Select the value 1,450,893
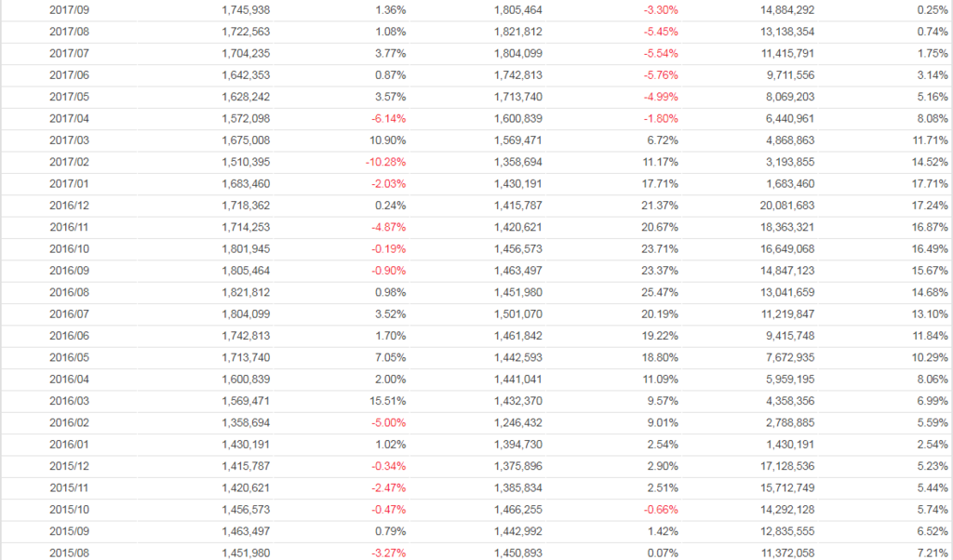953x560 pixels. point(517,553)
